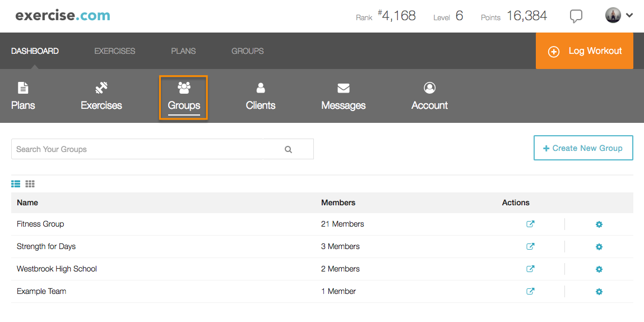Open settings gear for Example Team
Screen dimensions: 644x322
coord(599,292)
